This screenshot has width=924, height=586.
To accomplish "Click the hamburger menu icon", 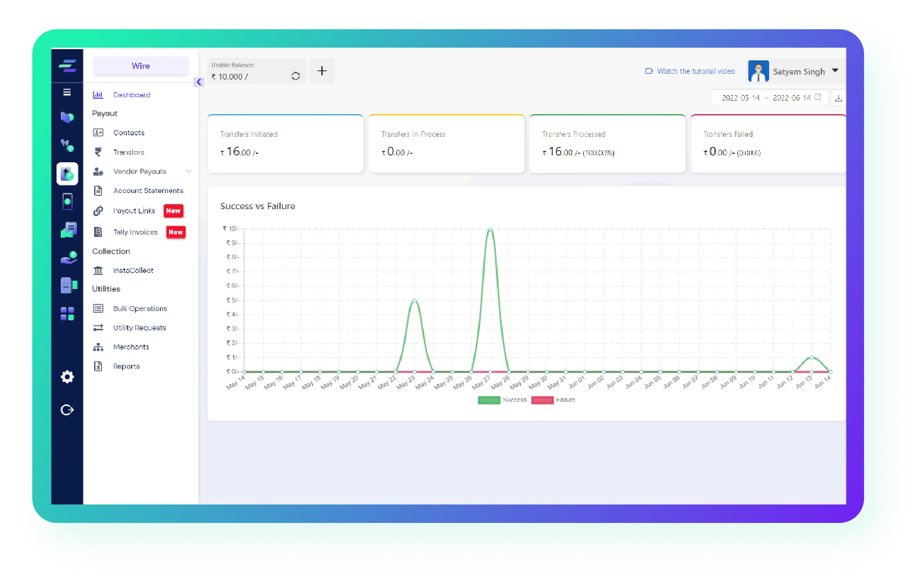I will 67,92.
